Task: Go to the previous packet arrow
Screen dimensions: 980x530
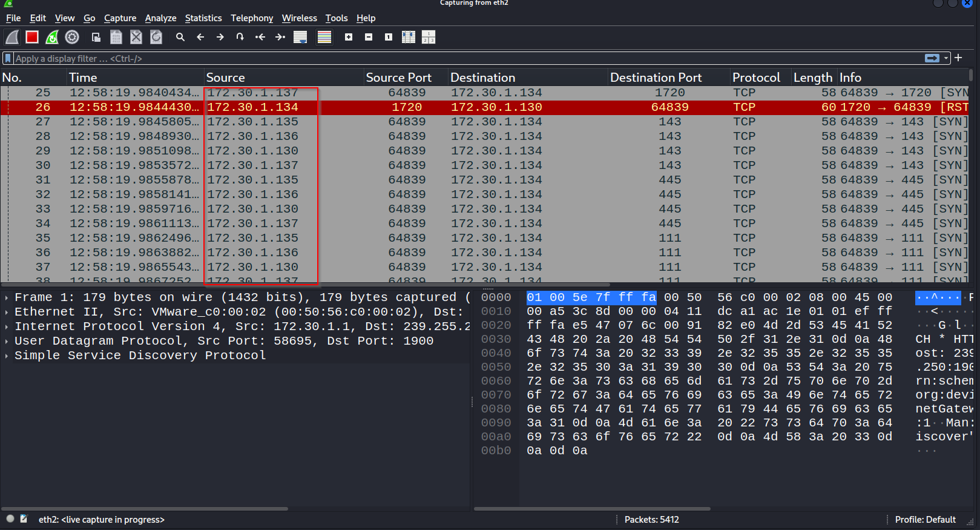Action: tap(200, 38)
